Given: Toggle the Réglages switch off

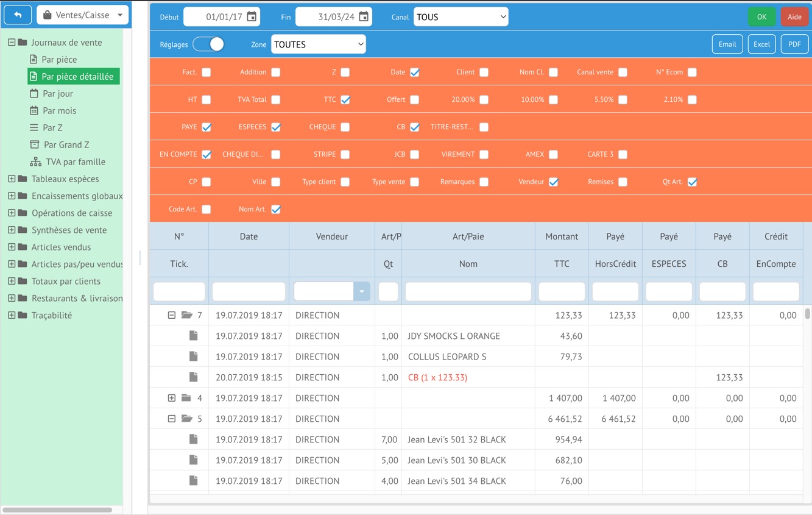Looking at the screenshot, I should click(209, 44).
